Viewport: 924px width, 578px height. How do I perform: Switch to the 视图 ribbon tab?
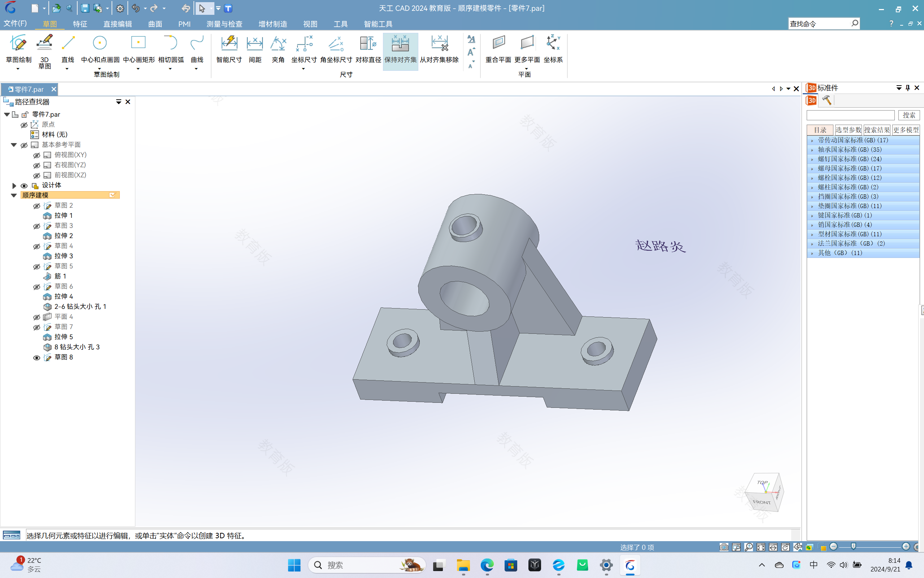tap(310, 24)
